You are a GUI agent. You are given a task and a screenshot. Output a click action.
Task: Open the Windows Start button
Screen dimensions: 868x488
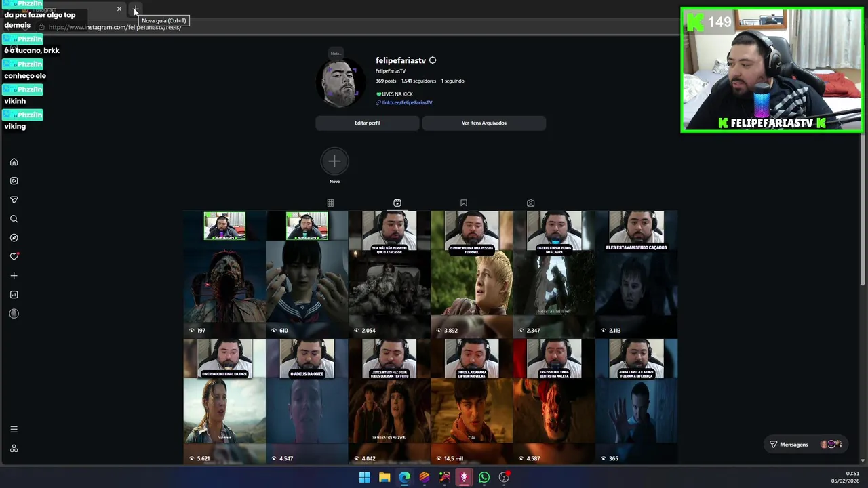364,477
